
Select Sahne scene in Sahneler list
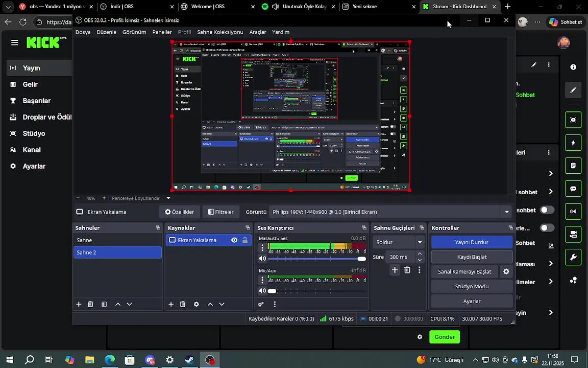117,240
